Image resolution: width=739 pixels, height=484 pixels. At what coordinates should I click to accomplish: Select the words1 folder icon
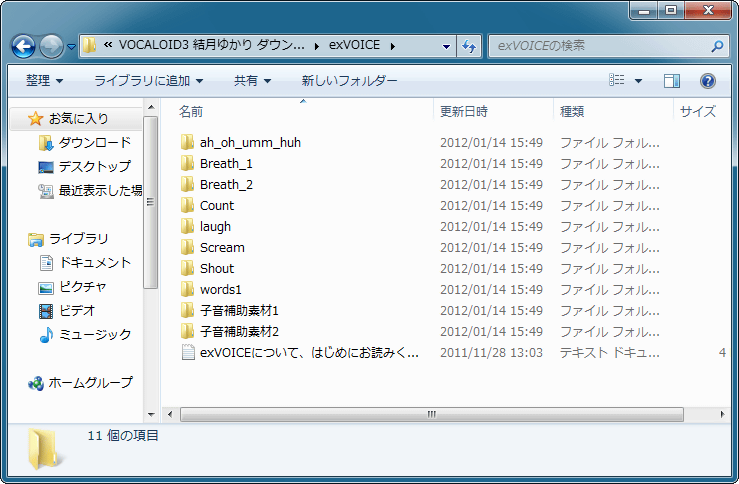point(188,289)
